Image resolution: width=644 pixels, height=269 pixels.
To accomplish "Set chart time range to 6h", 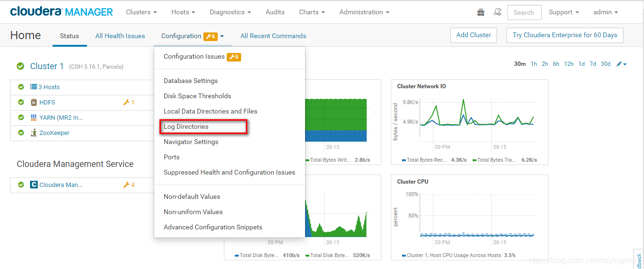I will click(556, 64).
